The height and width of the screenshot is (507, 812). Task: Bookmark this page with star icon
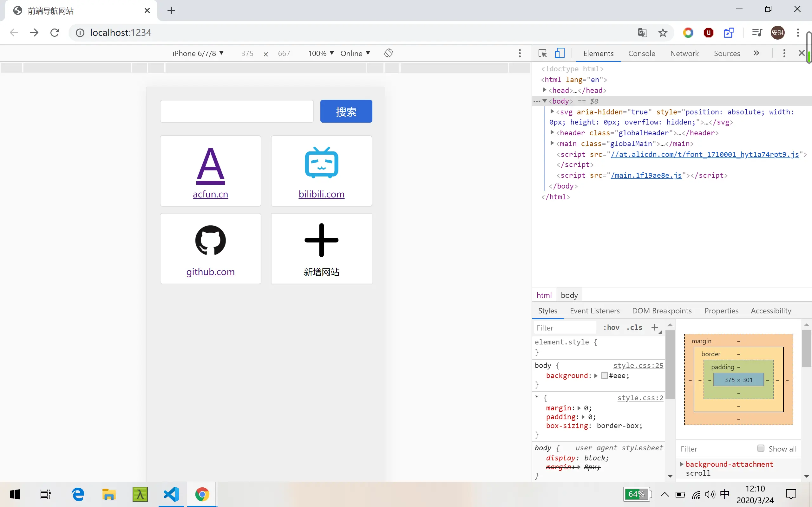pos(663,33)
